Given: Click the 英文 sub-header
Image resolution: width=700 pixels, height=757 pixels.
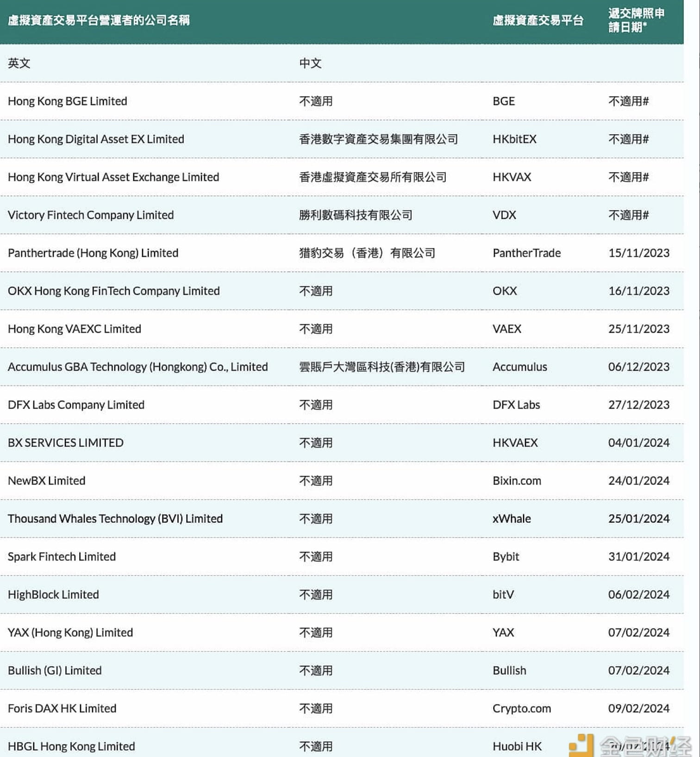Looking at the screenshot, I should click(x=19, y=63).
